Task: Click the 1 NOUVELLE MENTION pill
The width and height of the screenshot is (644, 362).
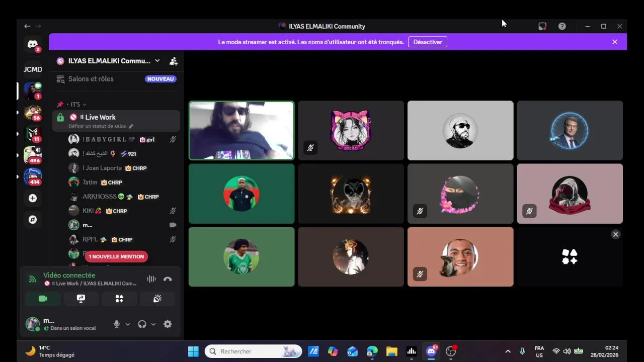Action: pyautogui.click(x=117, y=256)
